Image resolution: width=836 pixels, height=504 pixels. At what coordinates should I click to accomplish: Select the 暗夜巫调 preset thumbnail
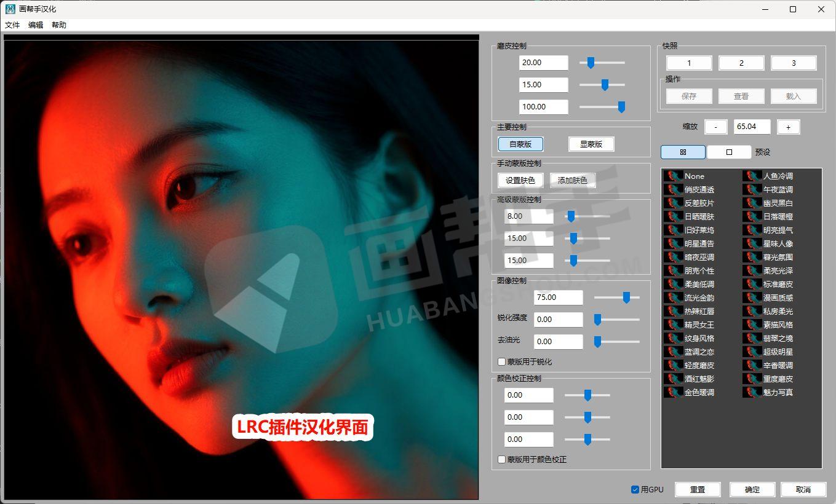674,257
